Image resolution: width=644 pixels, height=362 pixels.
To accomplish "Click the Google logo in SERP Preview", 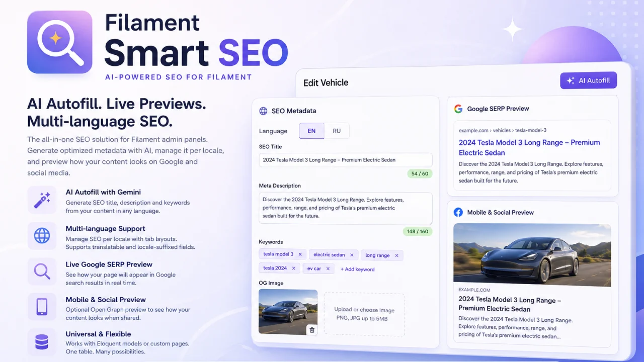I will [458, 109].
